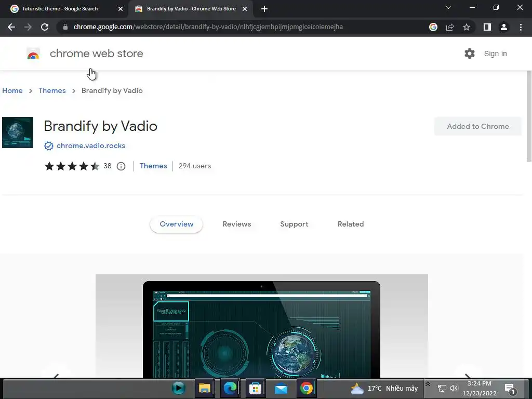Close the futuristic theme search tab
The image size is (532, 399).
121,9
